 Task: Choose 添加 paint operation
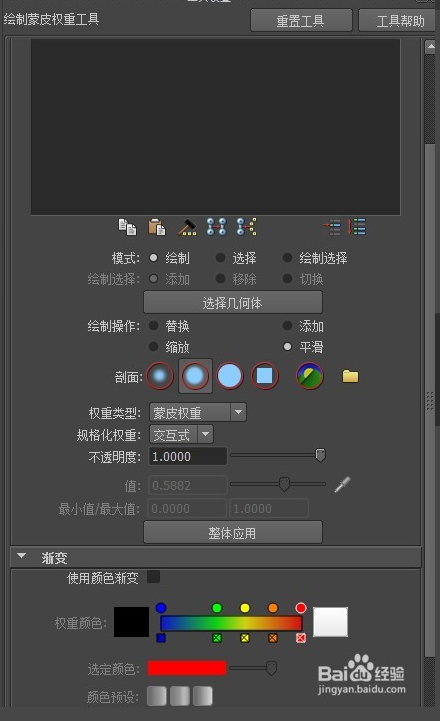click(287, 326)
